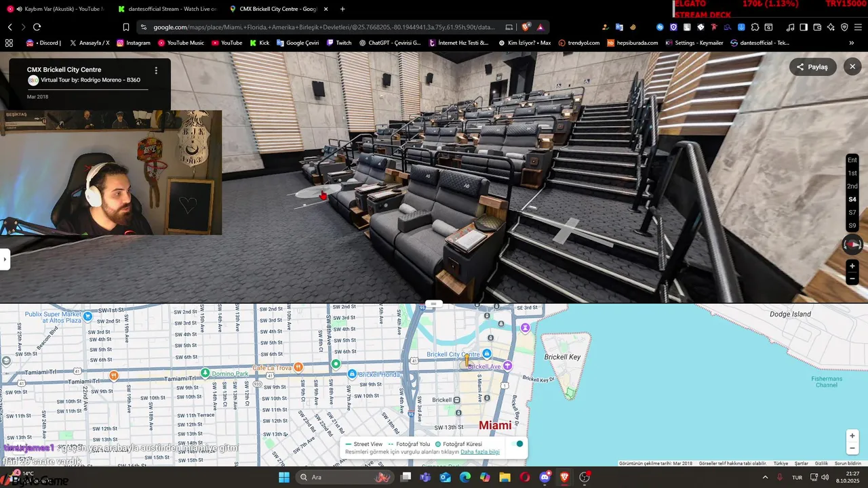
Task: Open Discord from the taskbar
Action: [x=545, y=477]
